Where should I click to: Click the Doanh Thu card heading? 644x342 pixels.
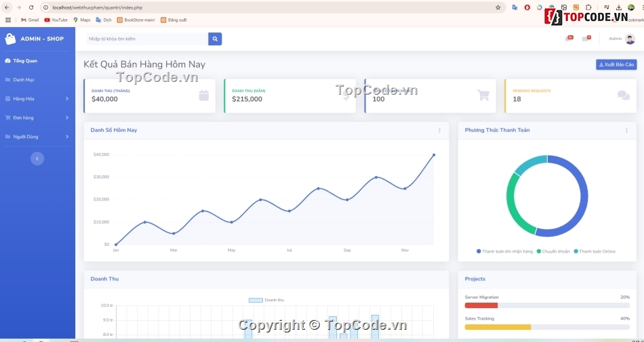click(x=104, y=279)
